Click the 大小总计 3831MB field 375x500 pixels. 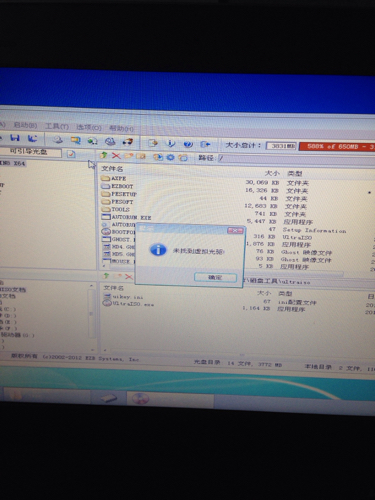(281, 146)
